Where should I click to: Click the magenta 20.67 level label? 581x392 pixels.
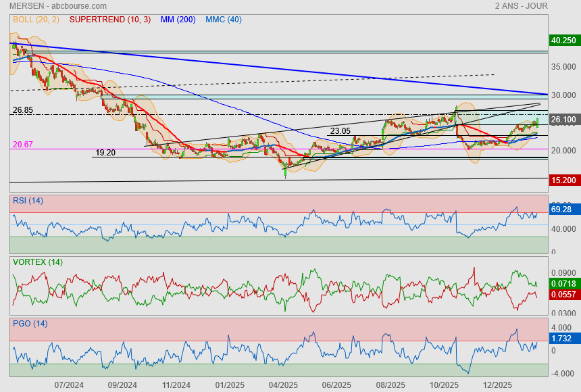click(23, 145)
